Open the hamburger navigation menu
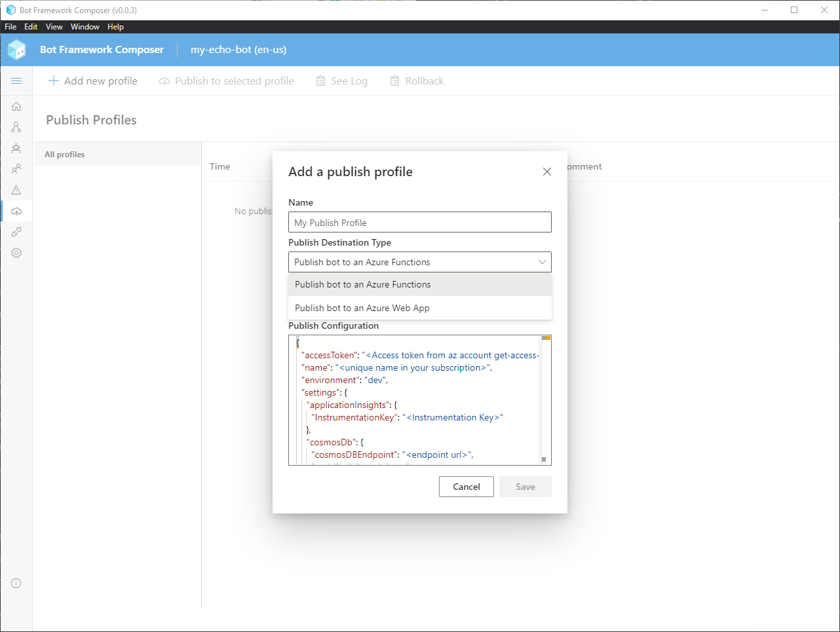Screen dimensions: 840x632 (16, 81)
